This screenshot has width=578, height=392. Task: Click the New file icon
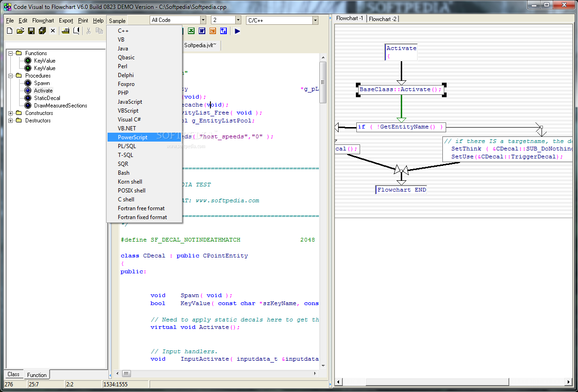pyautogui.click(x=9, y=31)
